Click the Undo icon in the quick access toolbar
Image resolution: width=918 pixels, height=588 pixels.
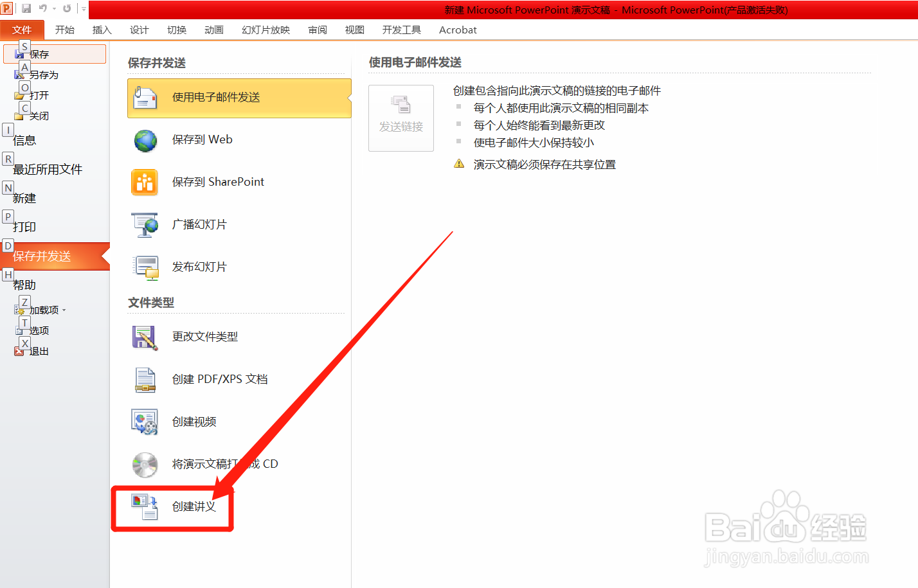(x=43, y=8)
